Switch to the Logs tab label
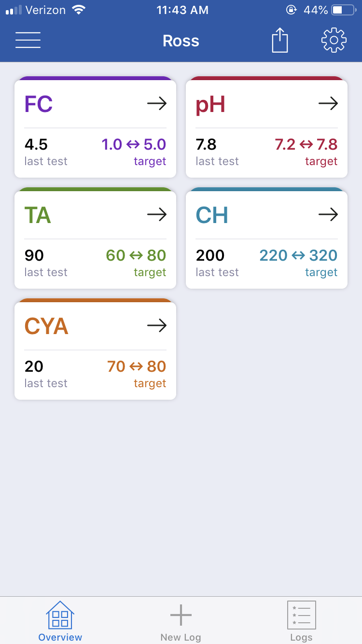Screen dimensions: 362x644 pos(302,637)
